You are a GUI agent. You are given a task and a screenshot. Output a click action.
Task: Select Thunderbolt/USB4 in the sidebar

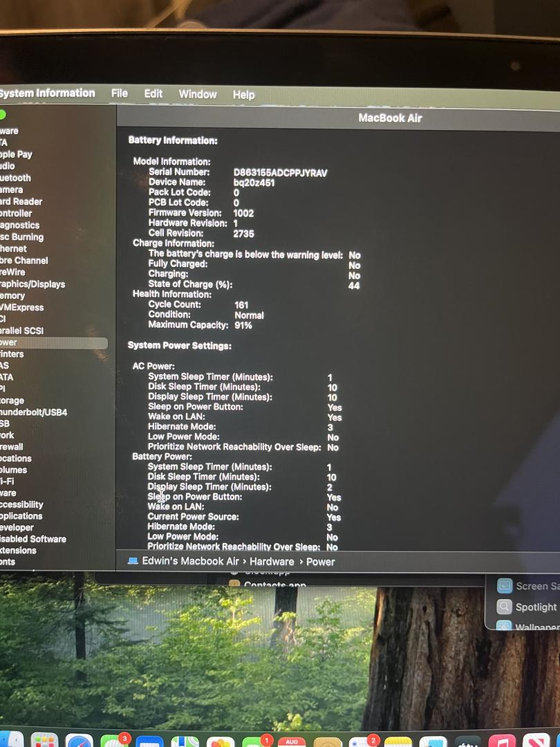[33, 412]
